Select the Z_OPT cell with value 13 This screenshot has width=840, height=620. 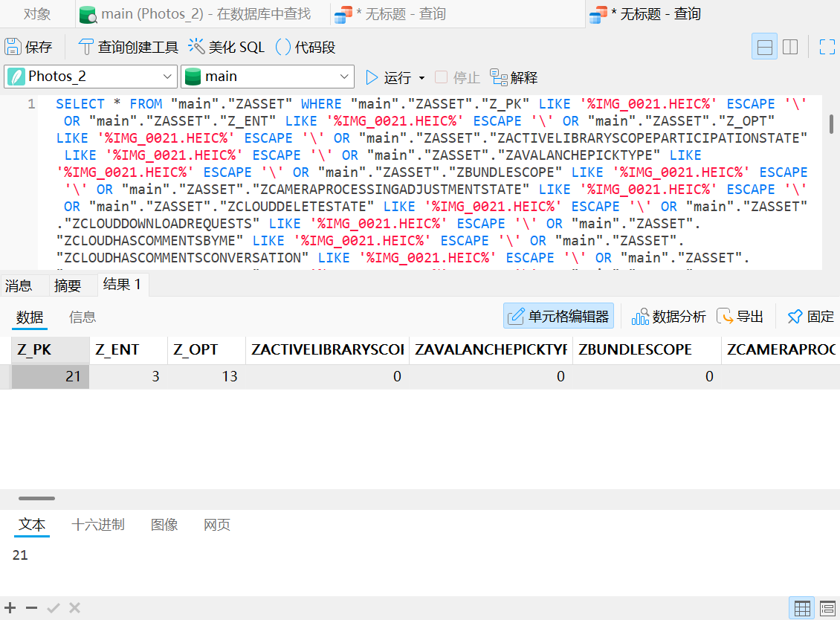[x=207, y=377]
